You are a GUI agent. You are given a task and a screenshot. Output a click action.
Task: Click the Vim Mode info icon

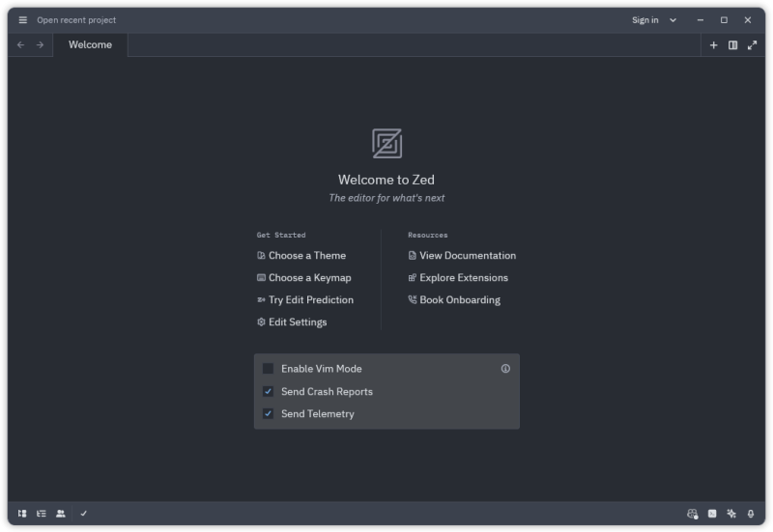click(505, 369)
